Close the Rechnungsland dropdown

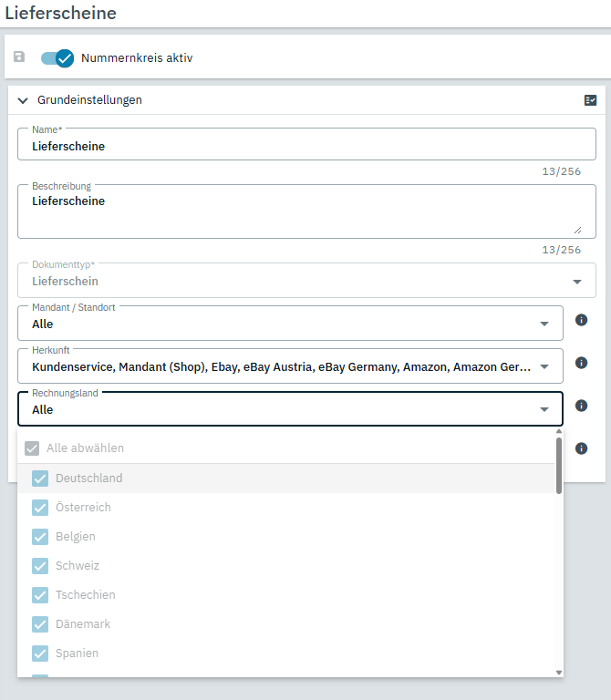[x=544, y=409]
